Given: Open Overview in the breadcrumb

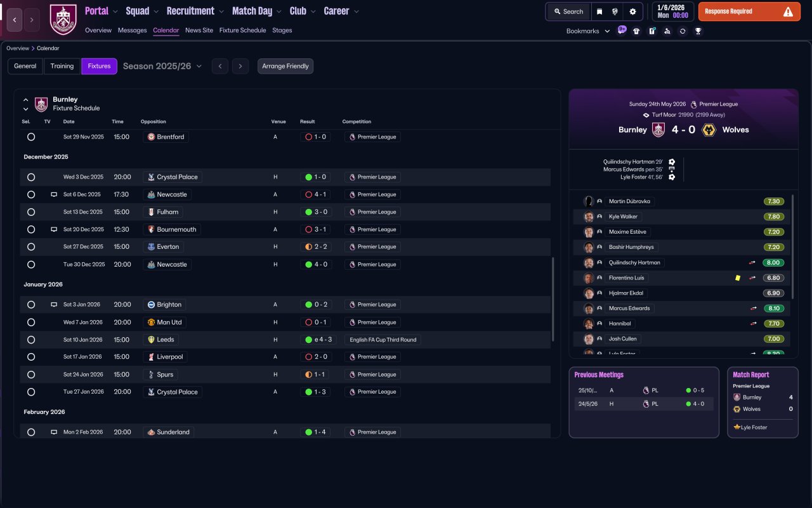Looking at the screenshot, I should [18, 48].
